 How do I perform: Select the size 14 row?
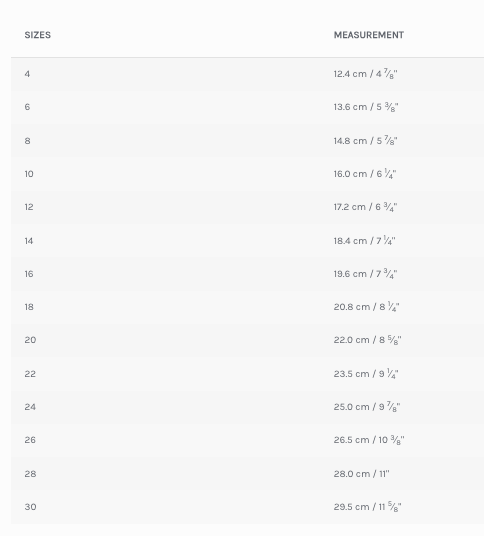(247, 241)
